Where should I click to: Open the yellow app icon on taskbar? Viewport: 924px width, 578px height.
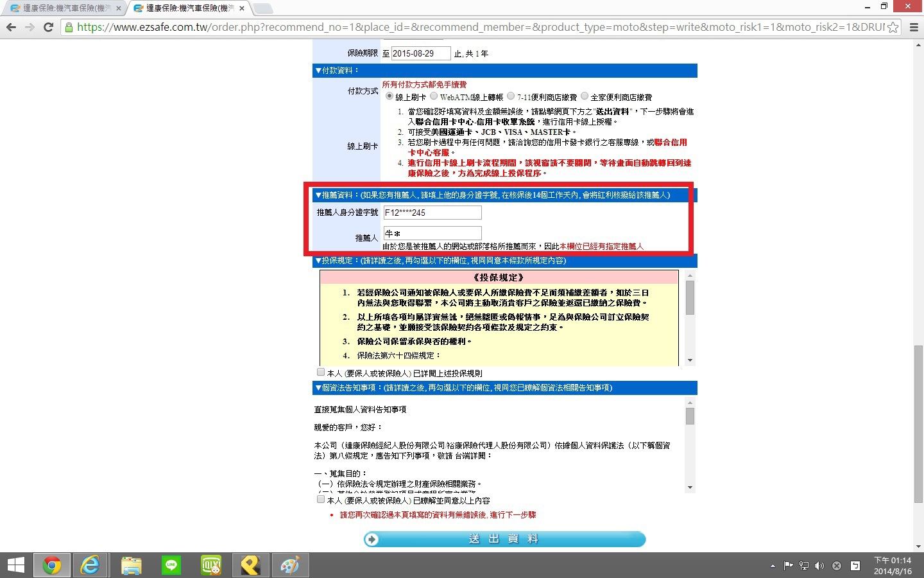click(251, 565)
